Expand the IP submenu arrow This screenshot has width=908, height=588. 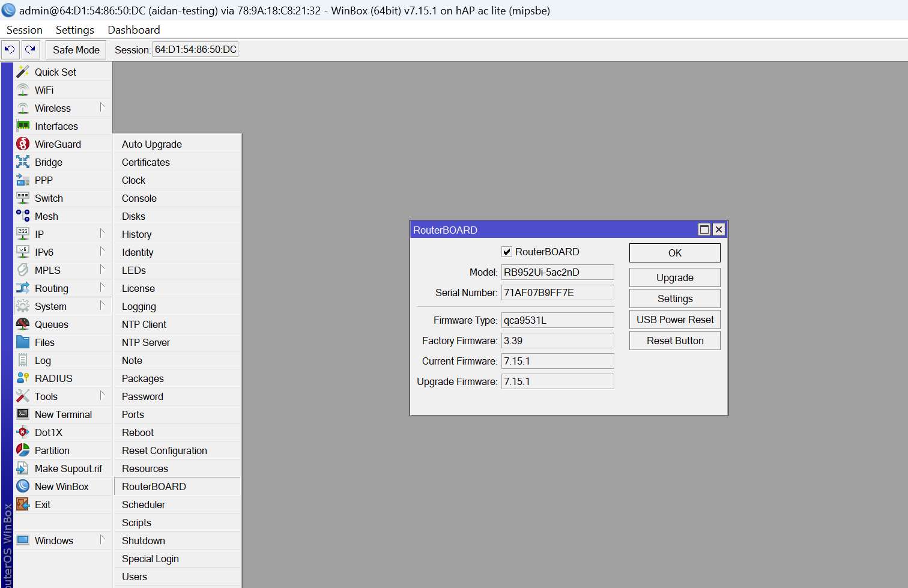102,233
